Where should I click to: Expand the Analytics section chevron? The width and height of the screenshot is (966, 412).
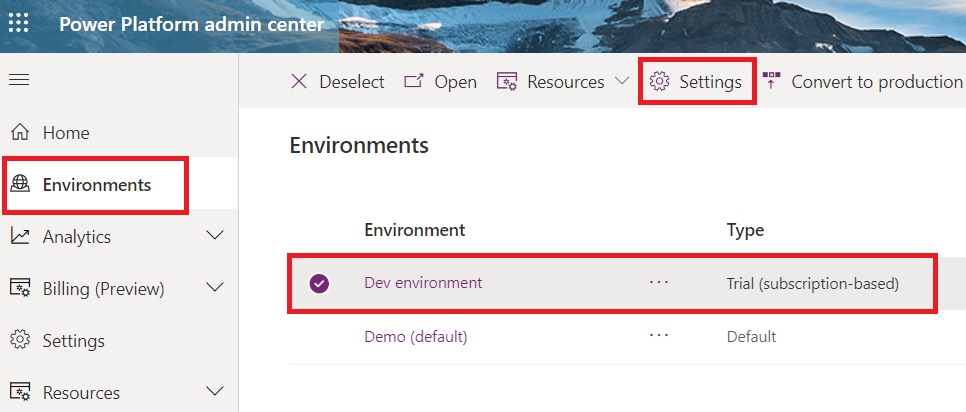(214, 237)
